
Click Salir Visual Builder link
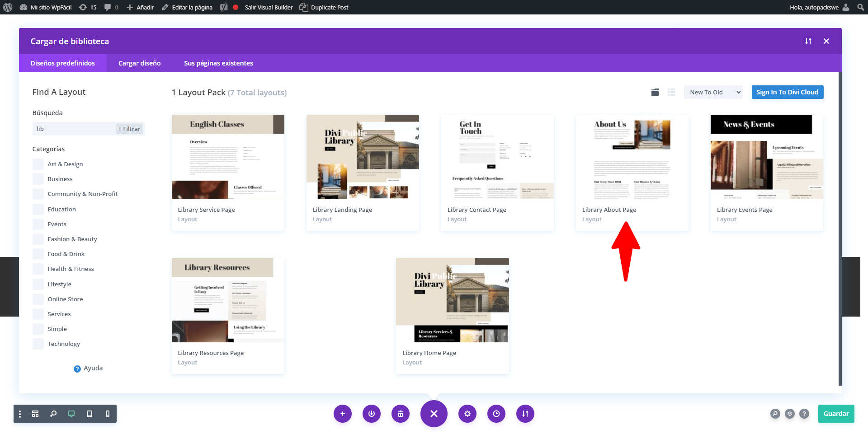(x=269, y=7)
